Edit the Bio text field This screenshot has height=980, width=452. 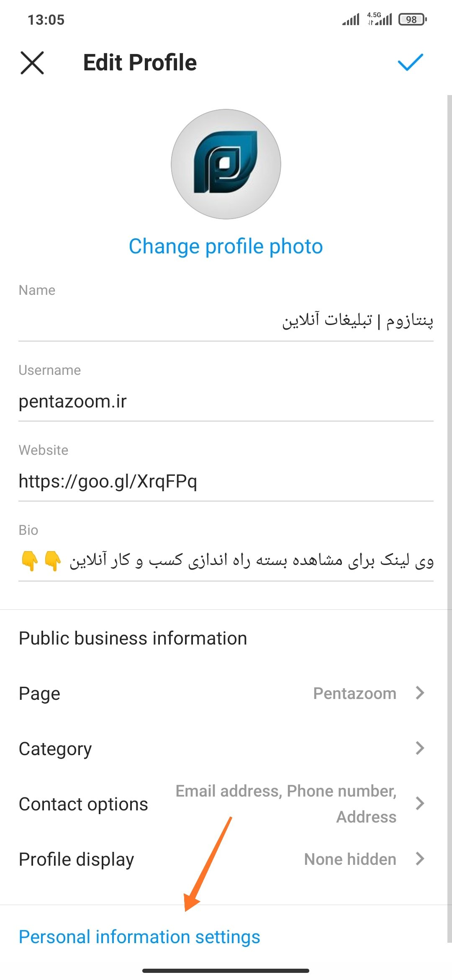pyautogui.click(x=226, y=561)
